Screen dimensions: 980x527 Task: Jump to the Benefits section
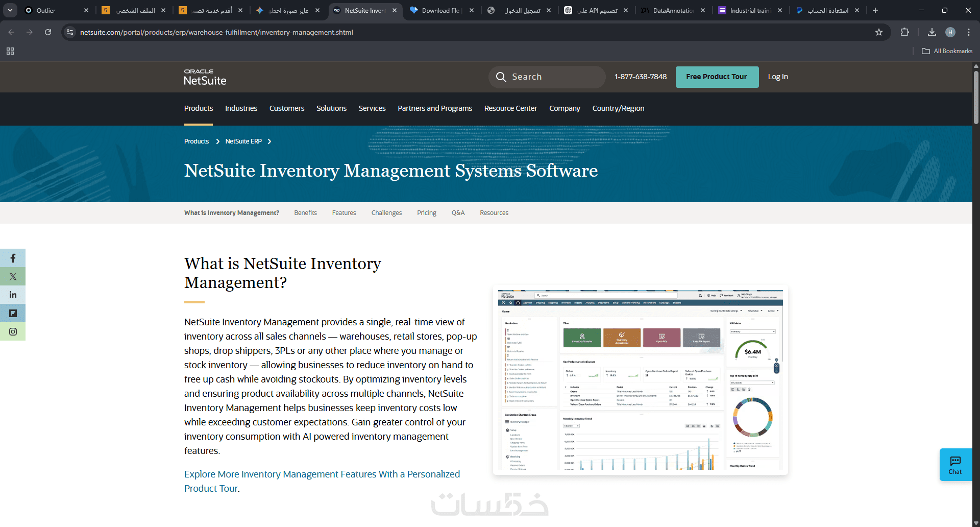click(305, 213)
